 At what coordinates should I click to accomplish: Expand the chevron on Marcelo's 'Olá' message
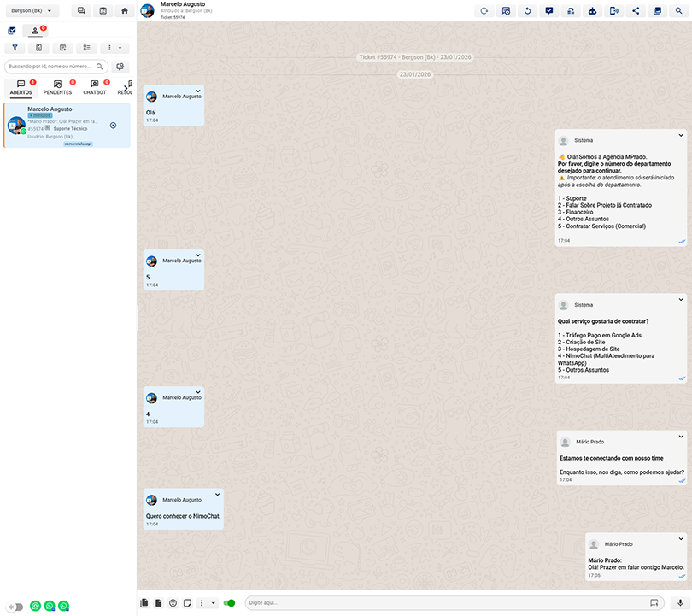tap(198, 89)
